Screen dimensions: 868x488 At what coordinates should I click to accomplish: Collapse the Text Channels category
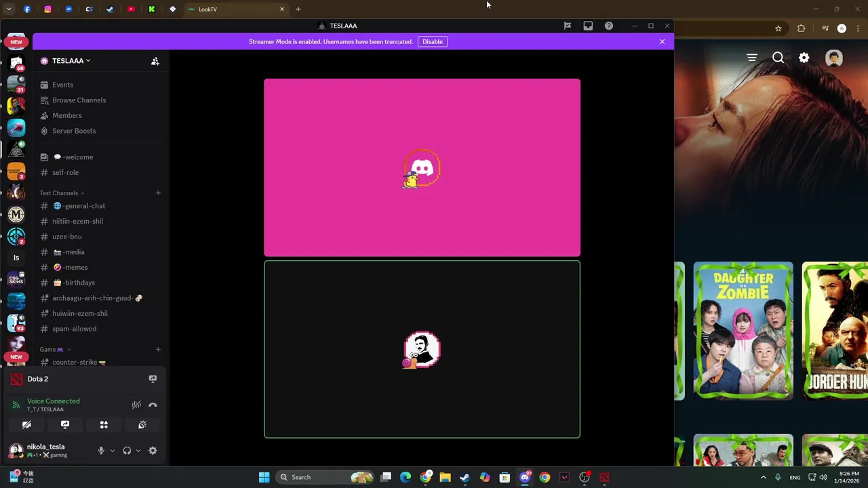tap(62, 193)
